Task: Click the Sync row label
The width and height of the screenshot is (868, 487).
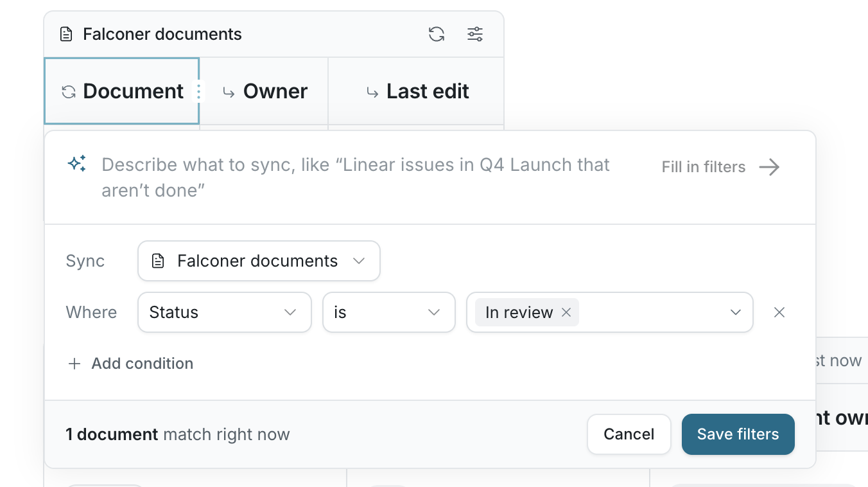Action: (85, 261)
